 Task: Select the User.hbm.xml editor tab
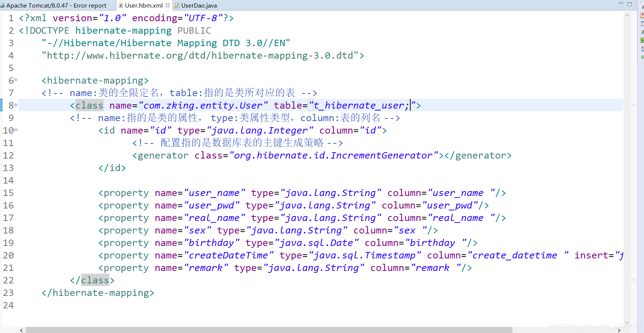coord(144,5)
